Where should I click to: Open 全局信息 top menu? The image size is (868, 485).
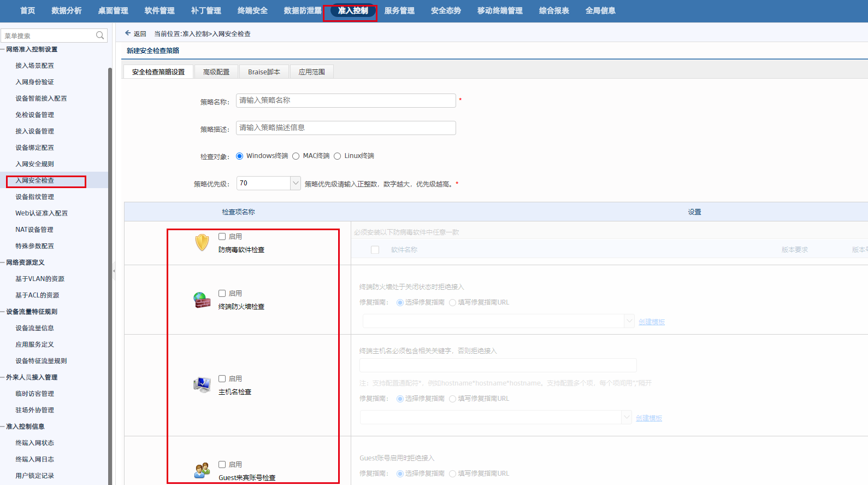tap(600, 10)
